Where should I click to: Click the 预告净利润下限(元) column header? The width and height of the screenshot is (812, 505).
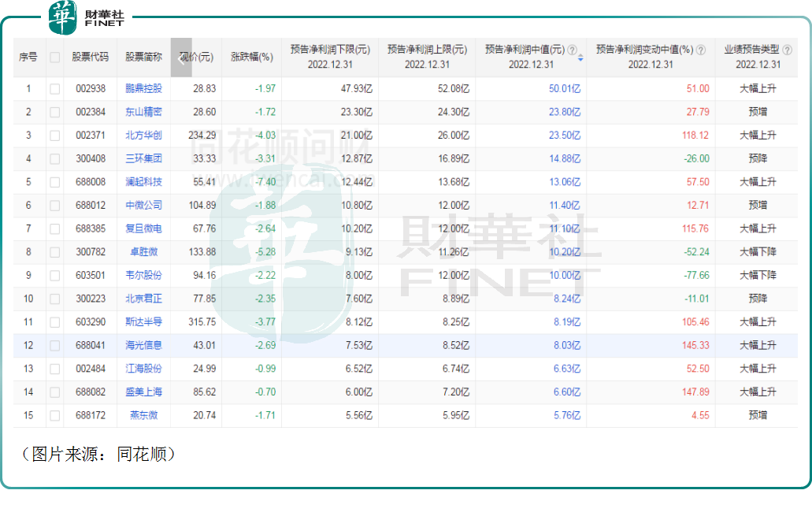click(330, 50)
